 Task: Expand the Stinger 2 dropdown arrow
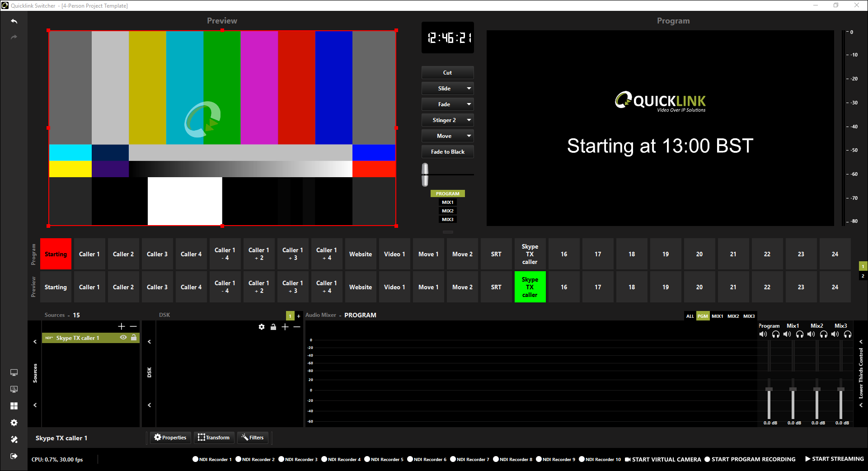tap(469, 120)
